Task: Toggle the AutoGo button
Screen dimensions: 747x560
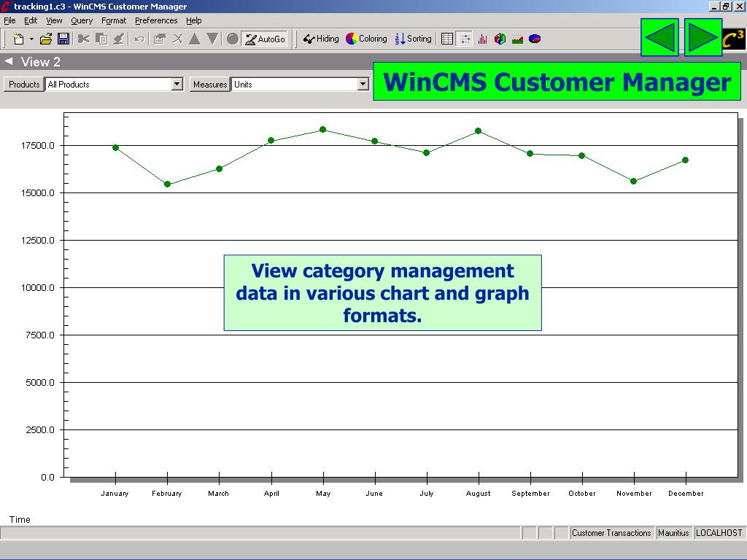Action: 265,39
